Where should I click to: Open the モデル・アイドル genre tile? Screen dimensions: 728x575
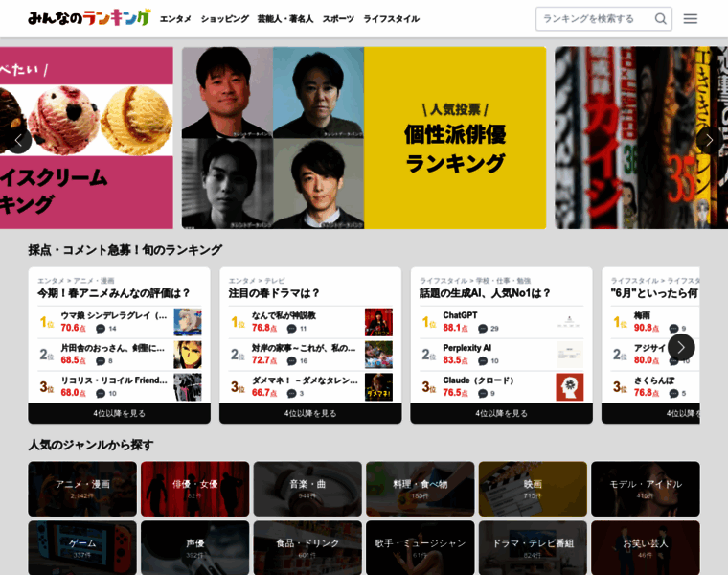[646, 489]
